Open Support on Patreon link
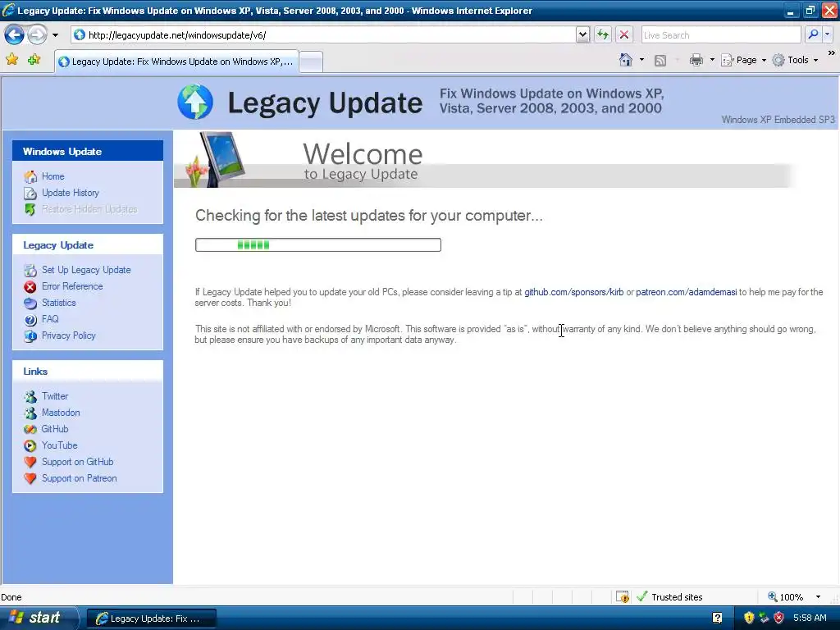 pyautogui.click(x=80, y=478)
